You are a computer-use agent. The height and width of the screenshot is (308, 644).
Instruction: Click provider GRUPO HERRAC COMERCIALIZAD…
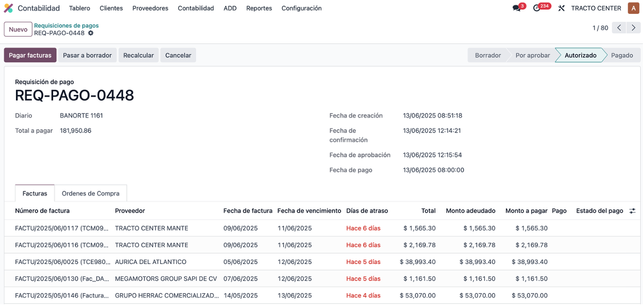click(167, 296)
